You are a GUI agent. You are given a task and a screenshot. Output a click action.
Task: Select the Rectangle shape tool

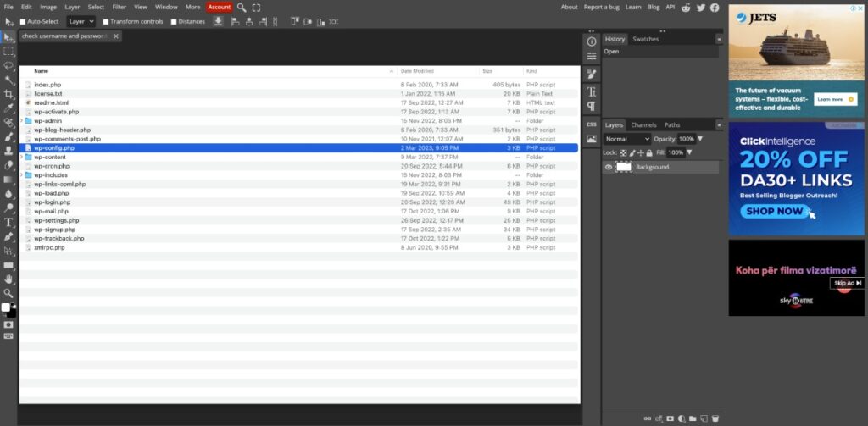[x=8, y=265]
